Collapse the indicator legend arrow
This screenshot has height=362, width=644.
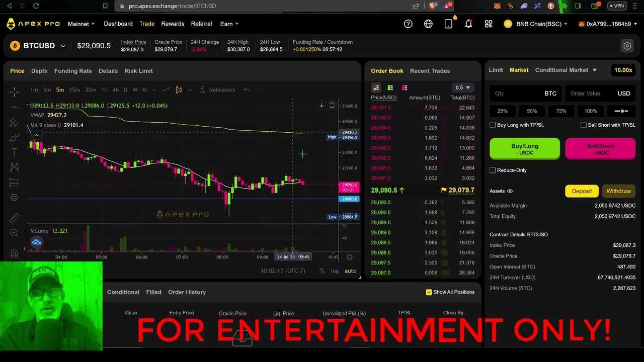pyautogui.click(x=36, y=135)
